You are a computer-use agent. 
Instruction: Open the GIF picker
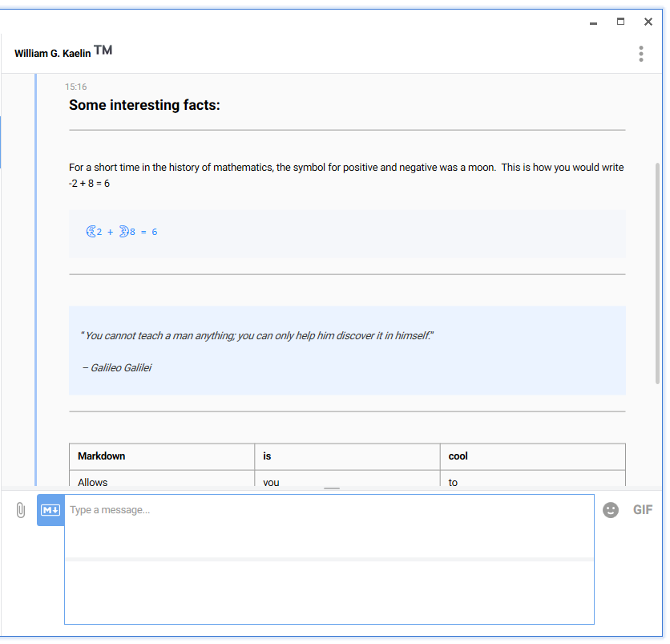643,510
